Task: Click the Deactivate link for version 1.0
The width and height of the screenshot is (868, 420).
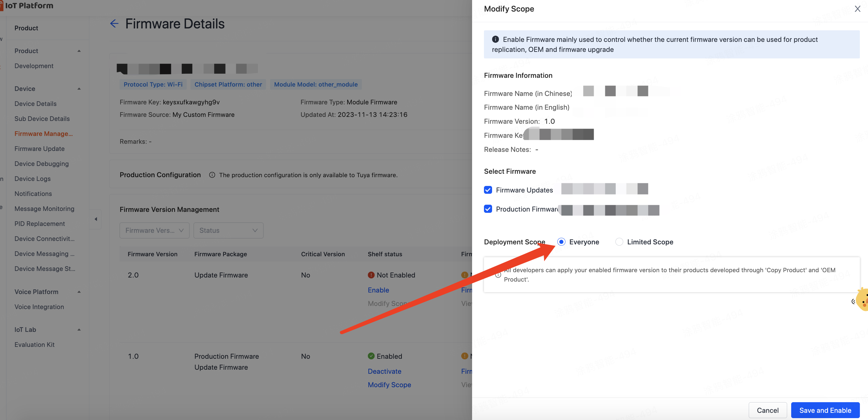Action: (384, 371)
